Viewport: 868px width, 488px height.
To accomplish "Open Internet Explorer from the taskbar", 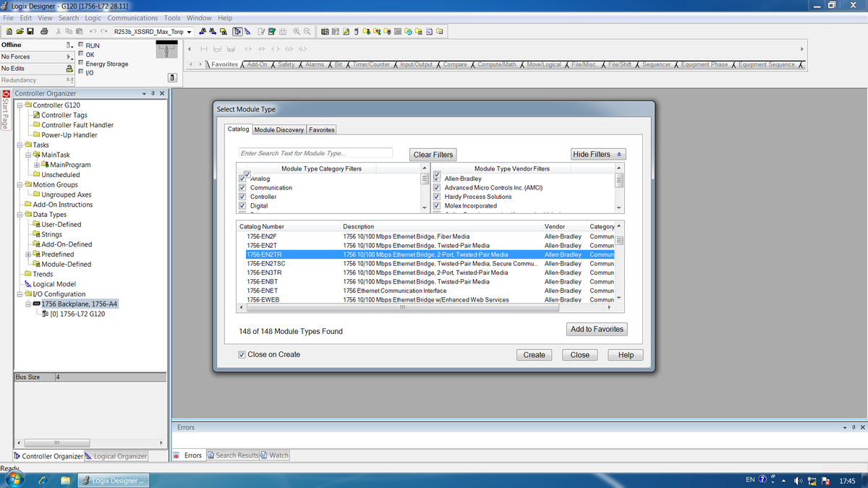I will 42,480.
